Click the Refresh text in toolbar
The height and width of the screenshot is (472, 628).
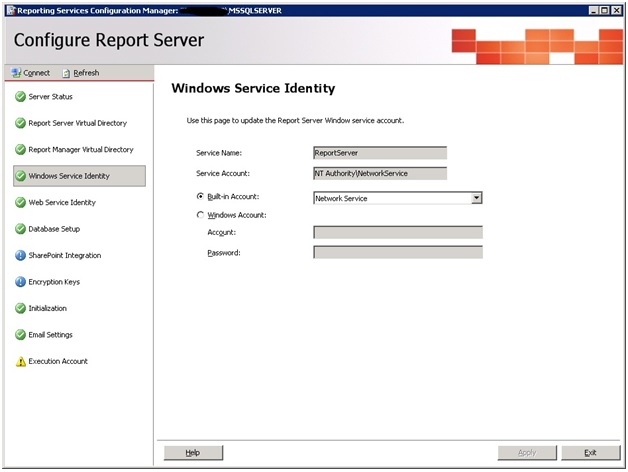click(x=86, y=73)
